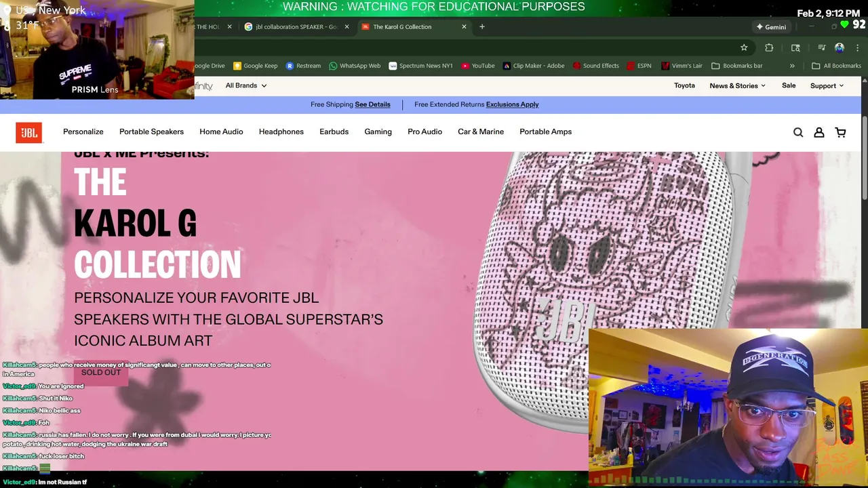The image size is (868, 488).
Task: Open YouTube bookmark
Action: (x=478, y=66)
